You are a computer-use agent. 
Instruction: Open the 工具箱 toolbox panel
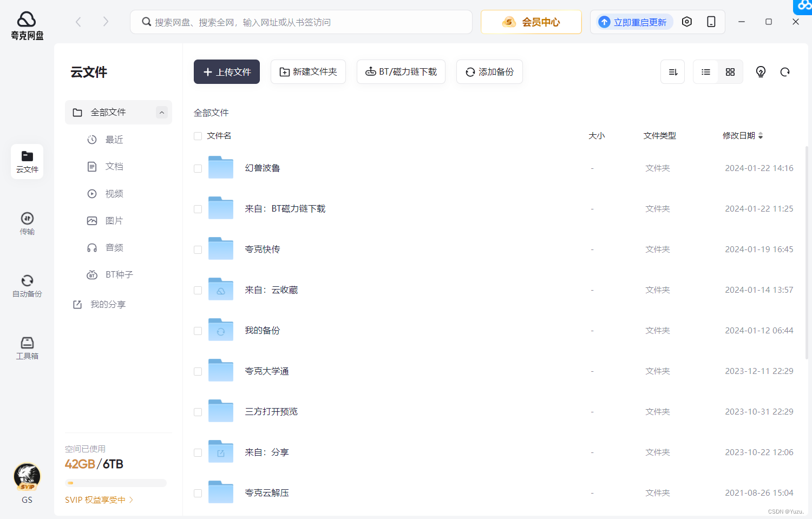pos(27,347)
